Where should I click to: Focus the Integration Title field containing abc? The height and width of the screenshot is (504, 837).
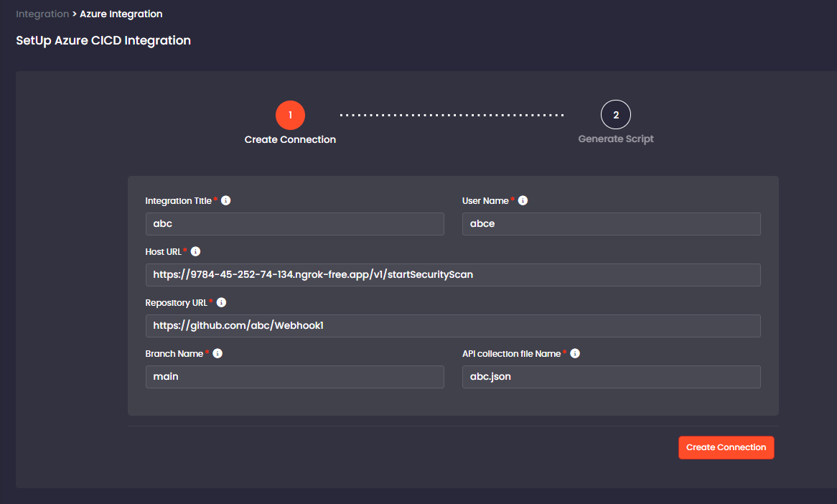(x=294, y=224)
